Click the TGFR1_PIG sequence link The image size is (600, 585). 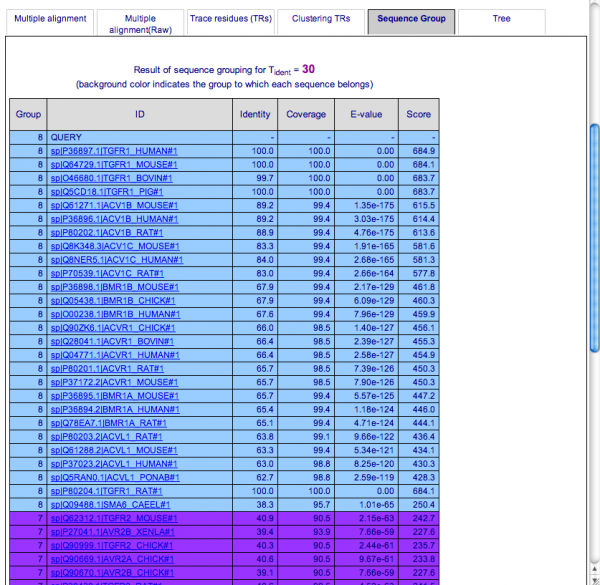point(107,191)
